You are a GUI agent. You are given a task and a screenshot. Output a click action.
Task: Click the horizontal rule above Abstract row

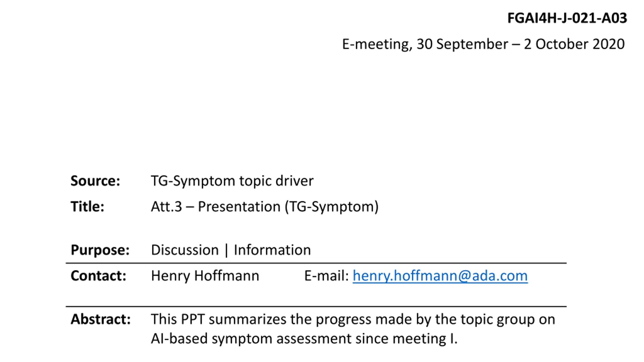[316, 306]
